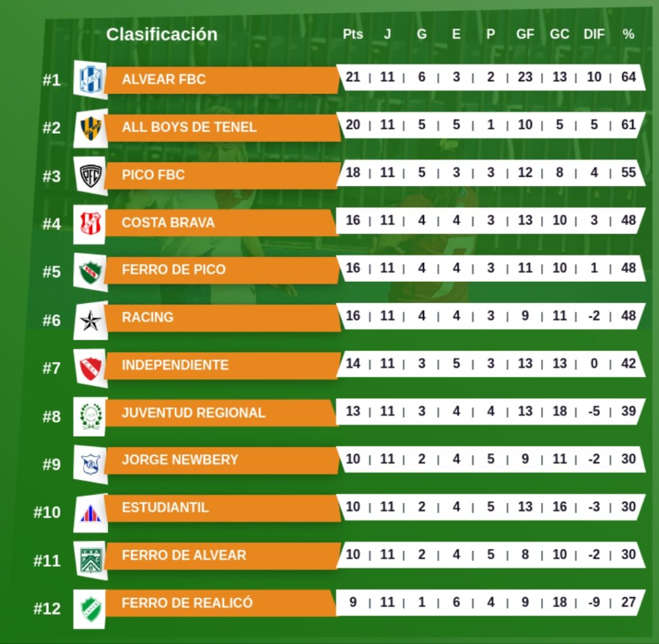Click the All Boys de Tenel crest
659x644 pixels.
click(90, 127)
